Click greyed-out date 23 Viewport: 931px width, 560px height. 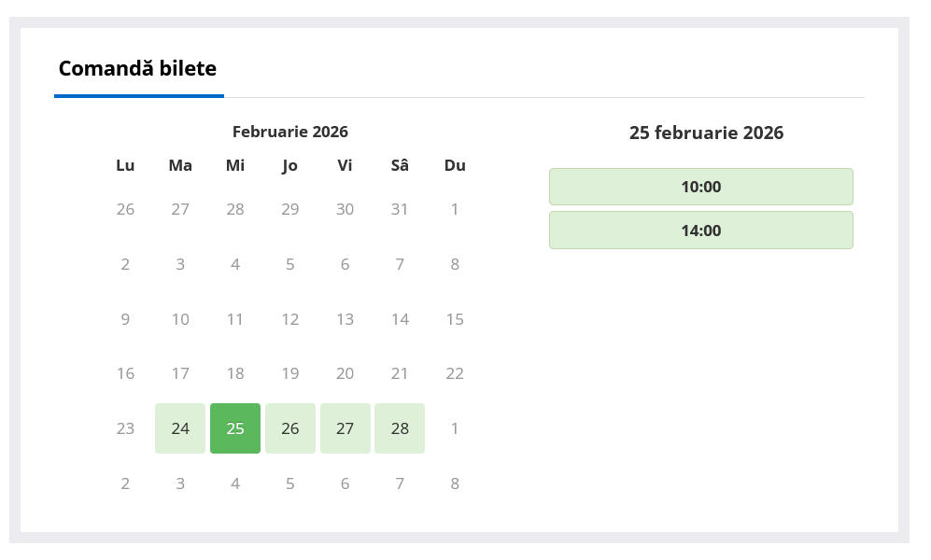pos(125,428)
